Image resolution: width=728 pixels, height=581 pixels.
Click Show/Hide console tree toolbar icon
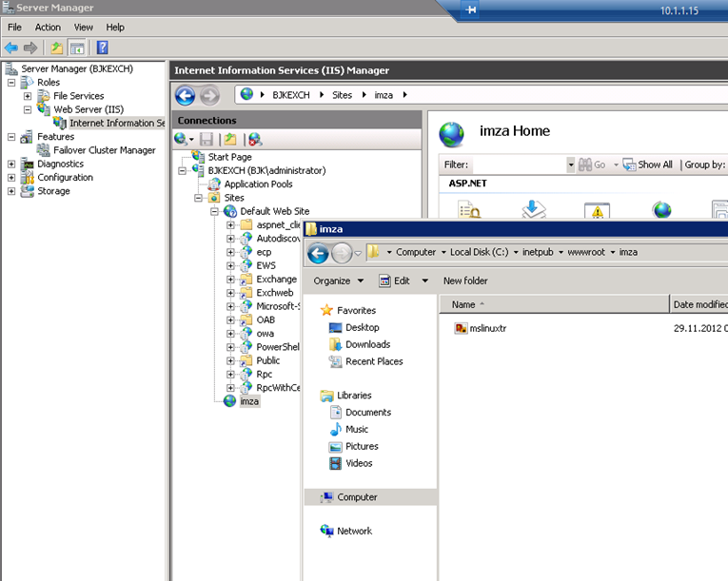coord(77,48)
